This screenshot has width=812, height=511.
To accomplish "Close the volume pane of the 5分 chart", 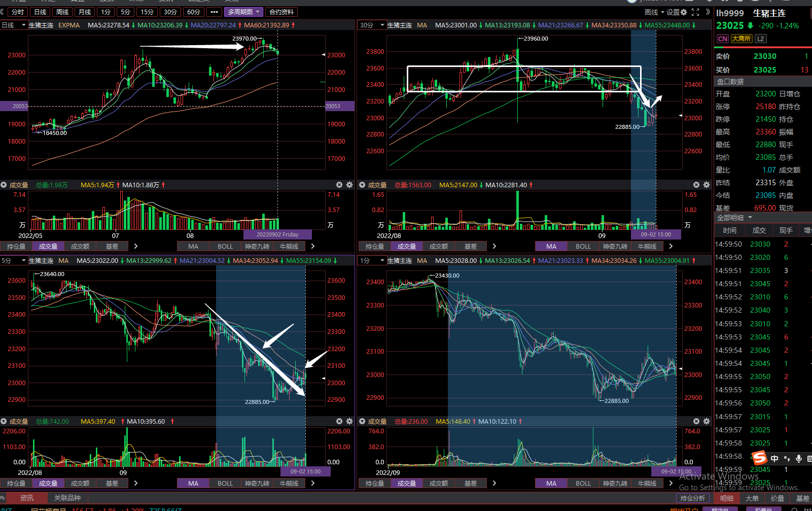I will 339,421.
